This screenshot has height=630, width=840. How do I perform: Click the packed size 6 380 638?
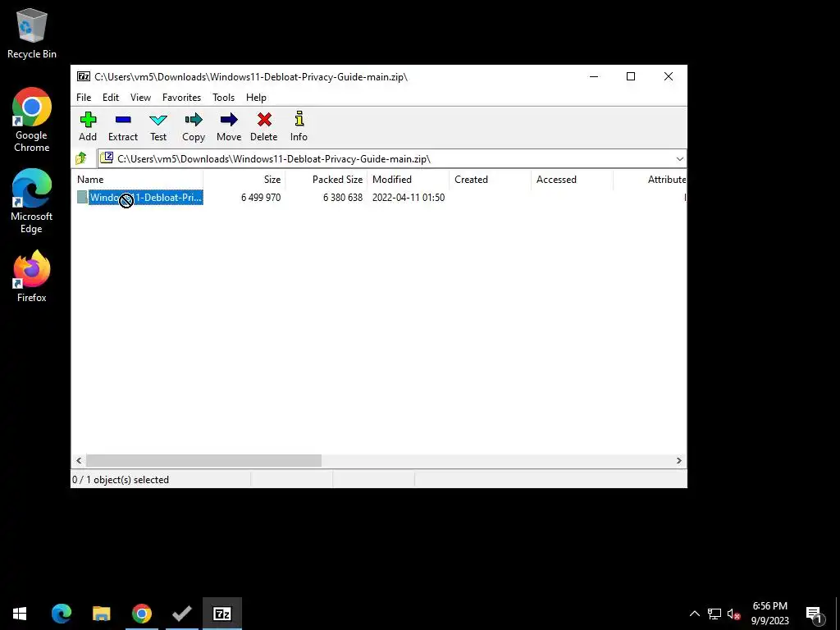coord(343,197)
